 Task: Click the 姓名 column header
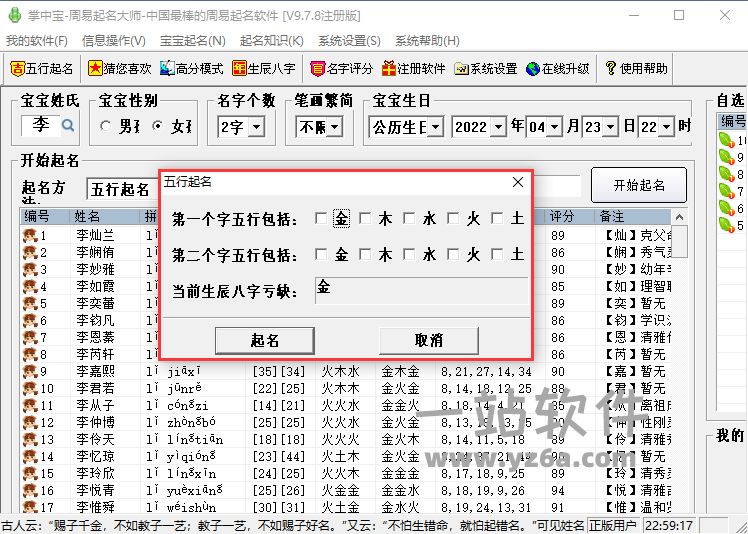point(104,217)
